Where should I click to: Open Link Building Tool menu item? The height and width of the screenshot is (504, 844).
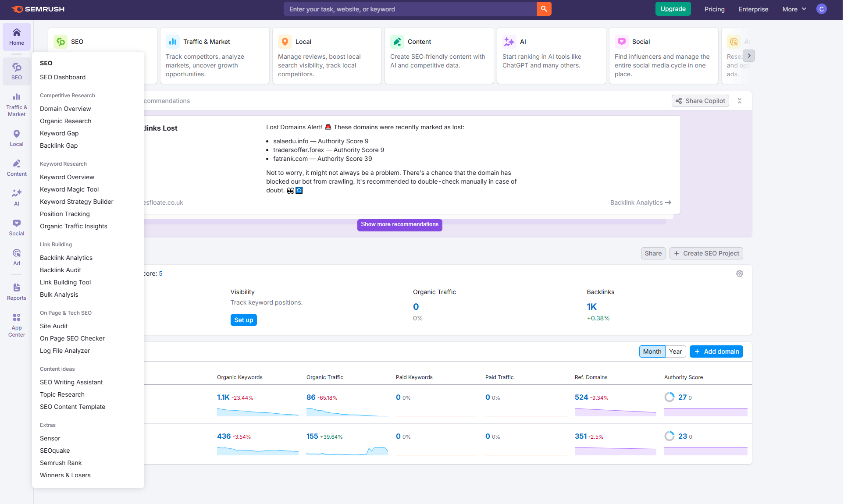pyautogui.click(x=65, y=282)
